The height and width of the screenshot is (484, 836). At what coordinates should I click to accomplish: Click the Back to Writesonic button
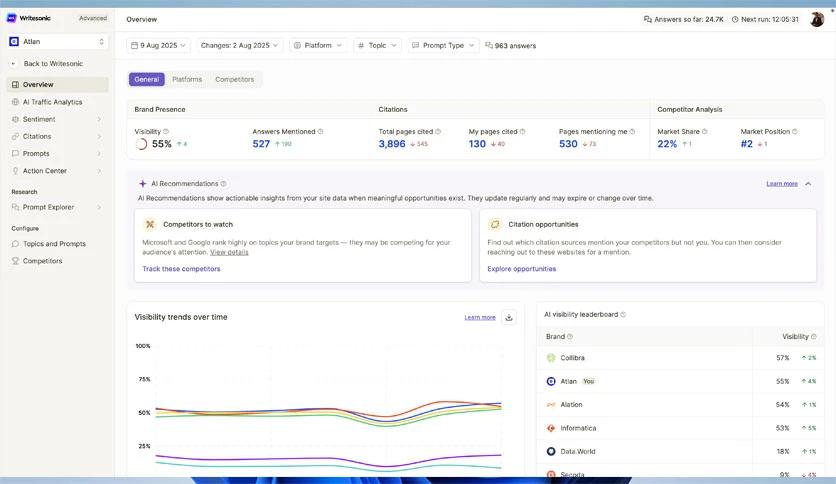point(53,64)
